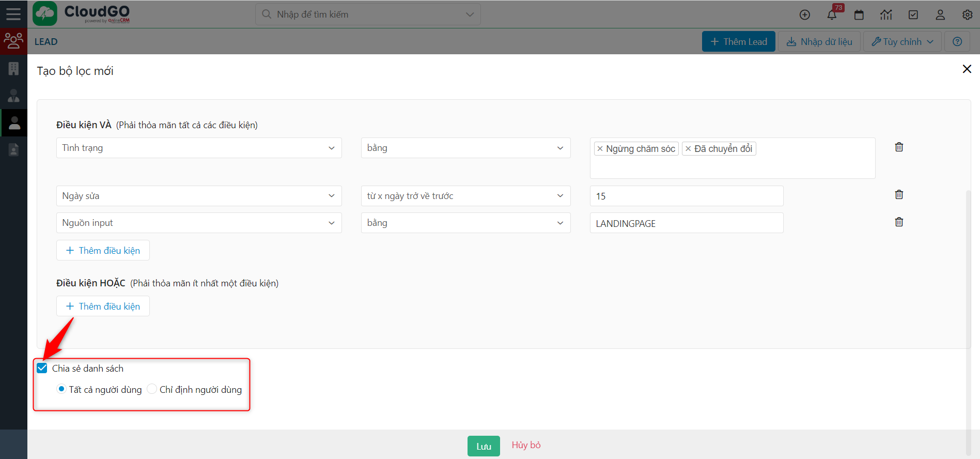The image size is (980, 459).
Task: Open the hamburger main menu
Action: pos(13,14)
